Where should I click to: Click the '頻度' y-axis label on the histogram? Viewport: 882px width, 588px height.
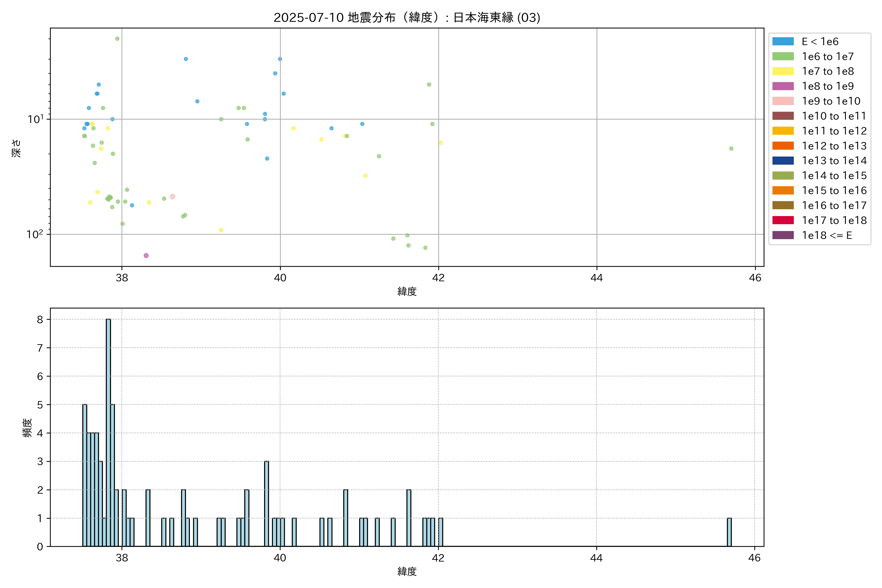coord(27,428)
